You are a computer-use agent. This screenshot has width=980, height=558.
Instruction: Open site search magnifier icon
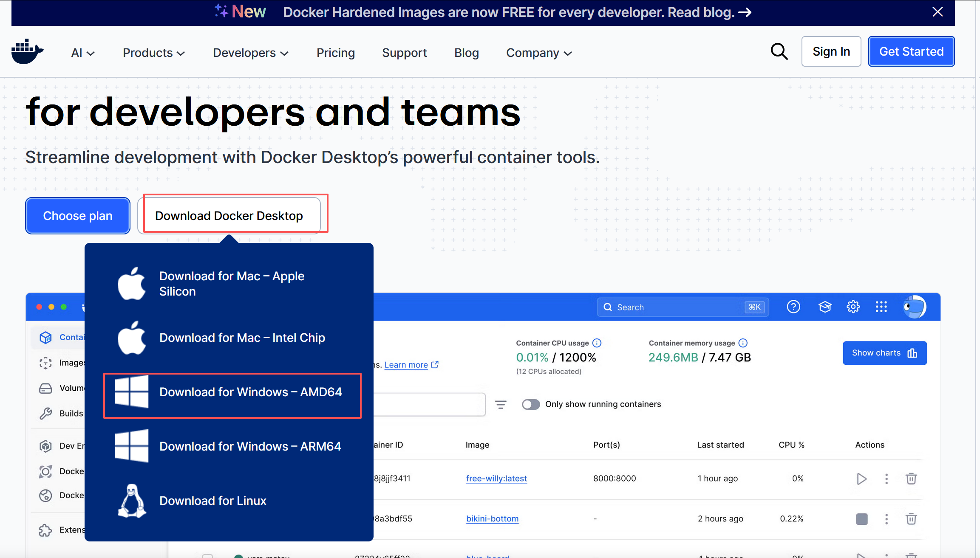tap(779, 52)
